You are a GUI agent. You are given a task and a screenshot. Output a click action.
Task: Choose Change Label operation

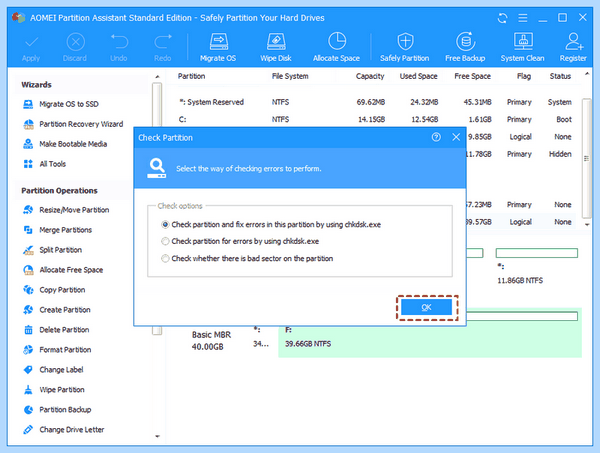coord(54,370)
